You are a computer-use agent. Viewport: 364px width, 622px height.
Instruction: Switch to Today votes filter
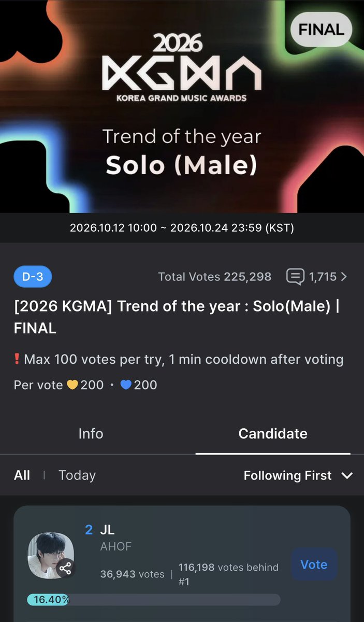click(77, 475)
